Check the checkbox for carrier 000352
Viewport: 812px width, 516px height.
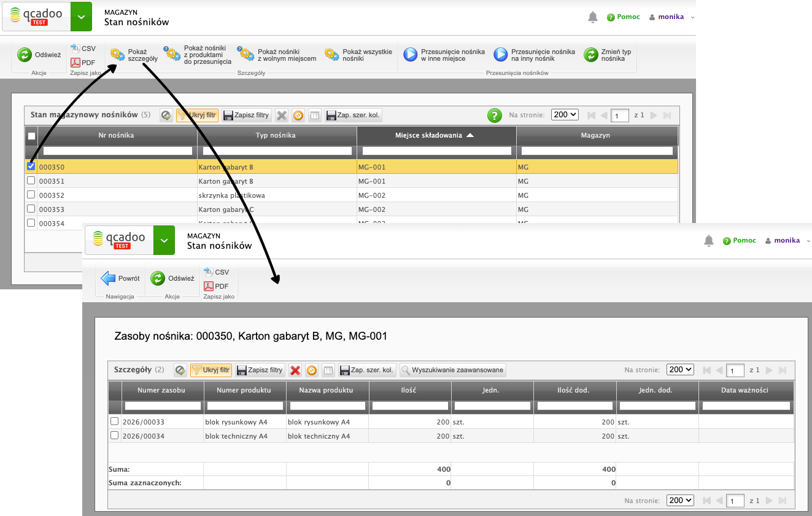click(x=31, y=195)
